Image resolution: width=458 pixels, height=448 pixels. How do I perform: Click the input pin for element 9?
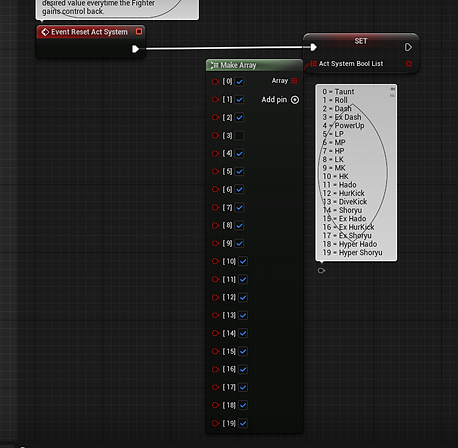click(215, 244)
